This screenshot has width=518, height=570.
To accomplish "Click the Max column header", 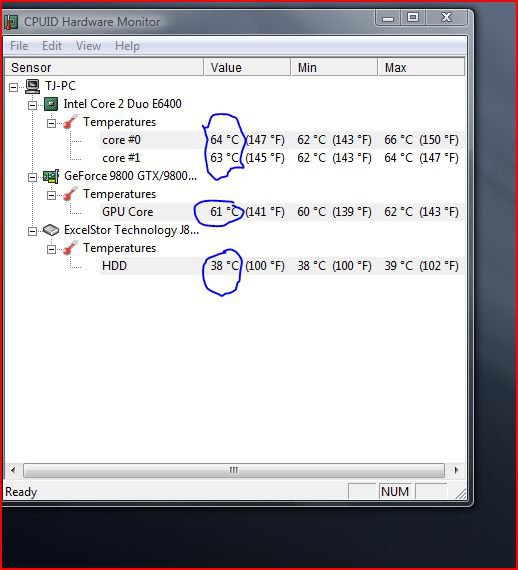I will (421, 68).
